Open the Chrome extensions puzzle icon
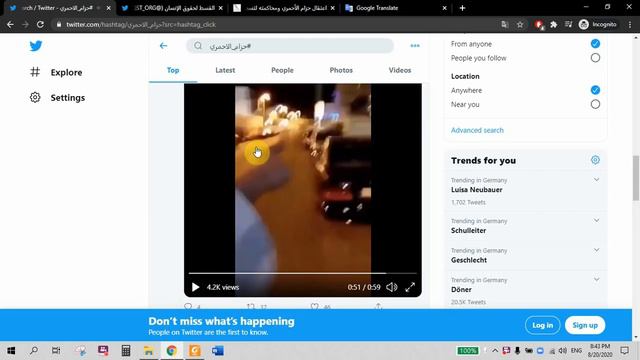Viewport: 640px width, 360px height. [554, 24]
